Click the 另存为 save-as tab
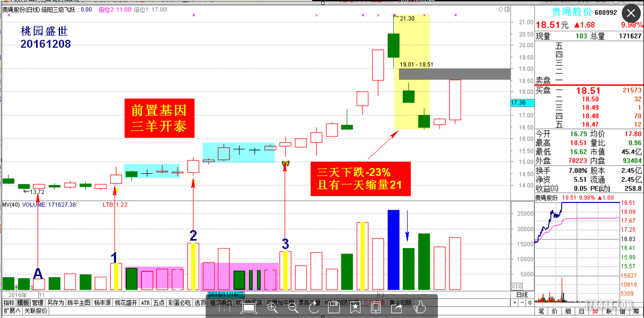644x318 pixels. click(x=55, y=303)
